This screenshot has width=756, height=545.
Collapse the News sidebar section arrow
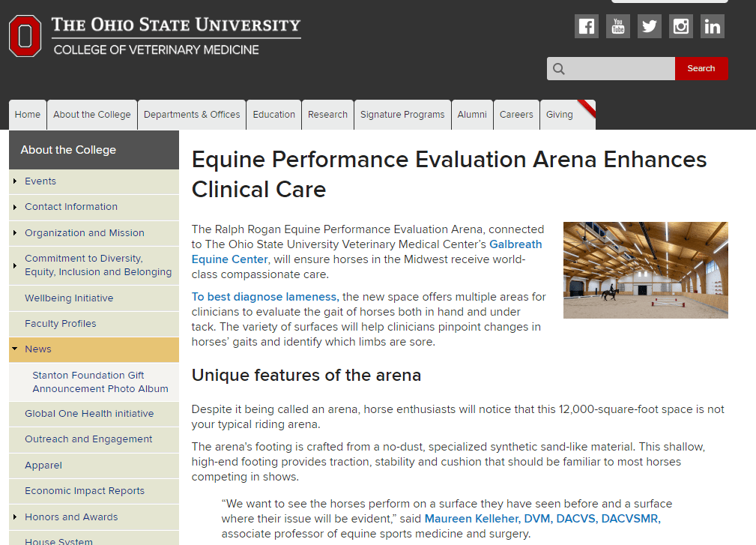(x=15, y=349)
